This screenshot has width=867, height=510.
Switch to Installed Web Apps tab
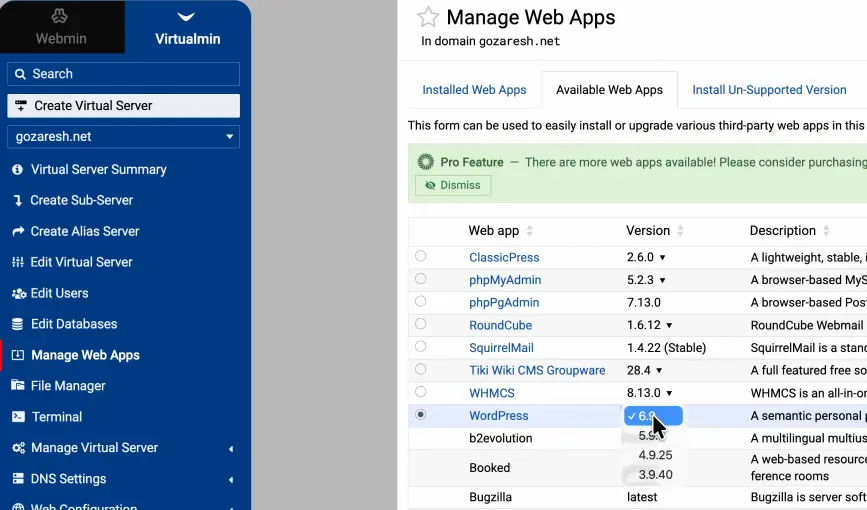pos(474,90)
